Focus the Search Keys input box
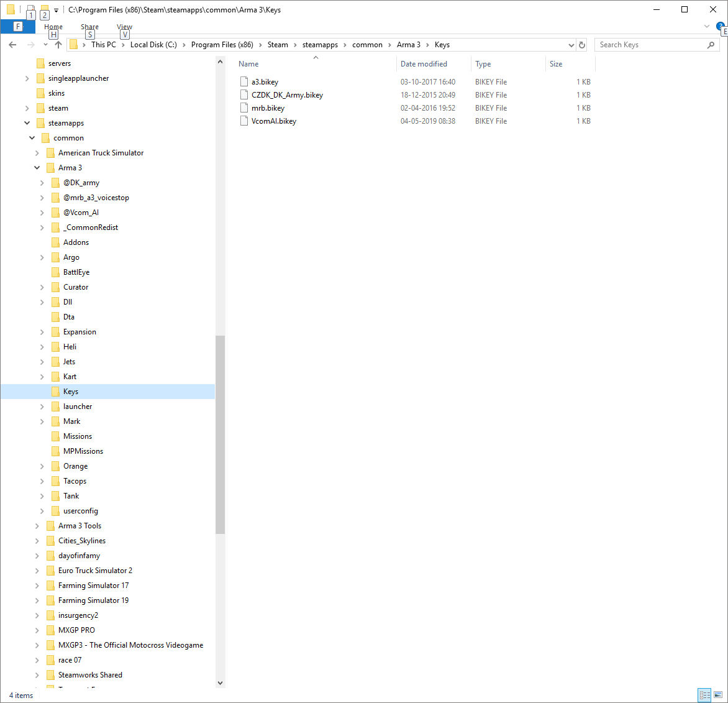This screenshot has height=703, width=728. click(657, 45)
